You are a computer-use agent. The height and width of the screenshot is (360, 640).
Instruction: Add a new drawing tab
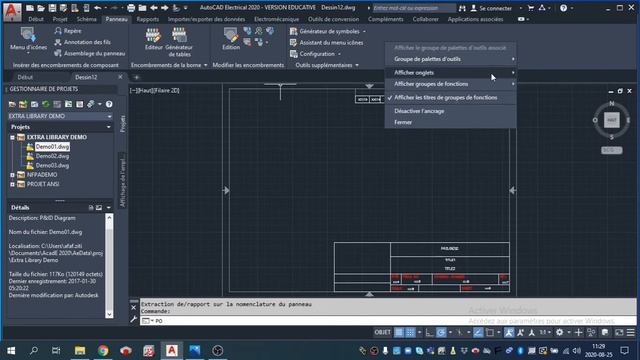pyautogui.click(x=136, y=77)
